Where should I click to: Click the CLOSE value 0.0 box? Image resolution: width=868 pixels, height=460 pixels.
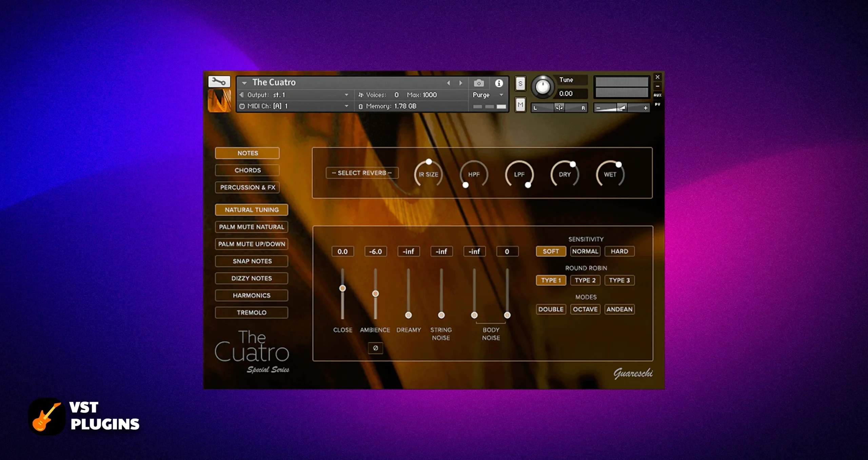pyautogui.click(x=342, y=252)
